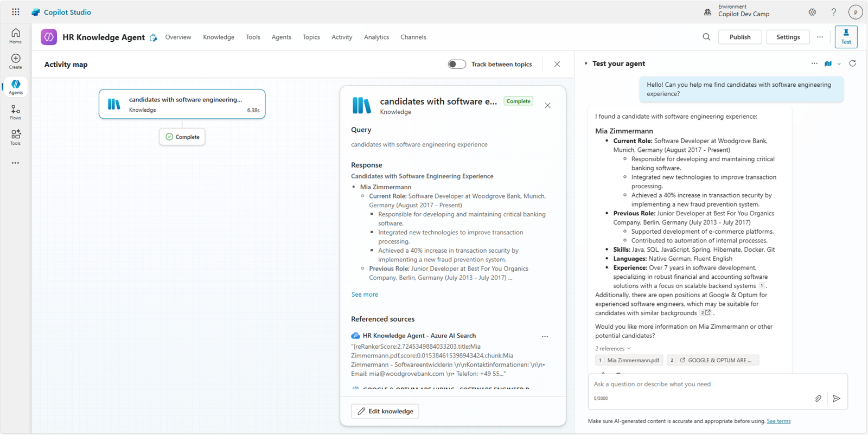
Task: Click inline citation 1 in response
Action: click(762, 286)
